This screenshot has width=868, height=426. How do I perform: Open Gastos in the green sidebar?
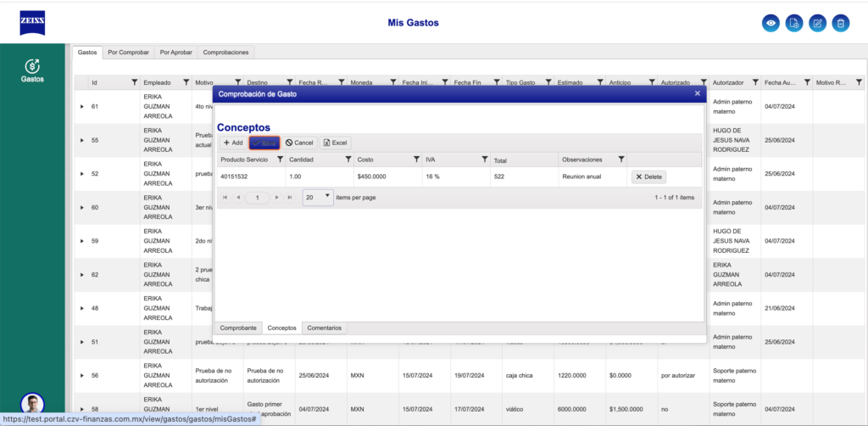coord(33,70)
